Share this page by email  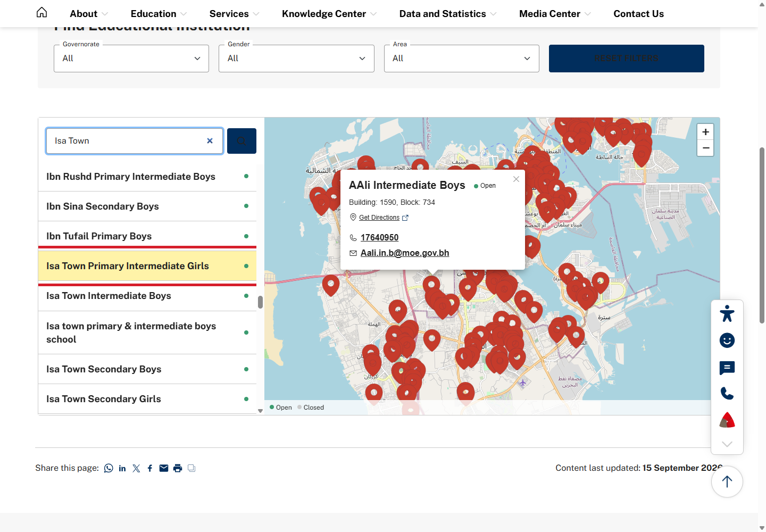(x=164, y=468)
